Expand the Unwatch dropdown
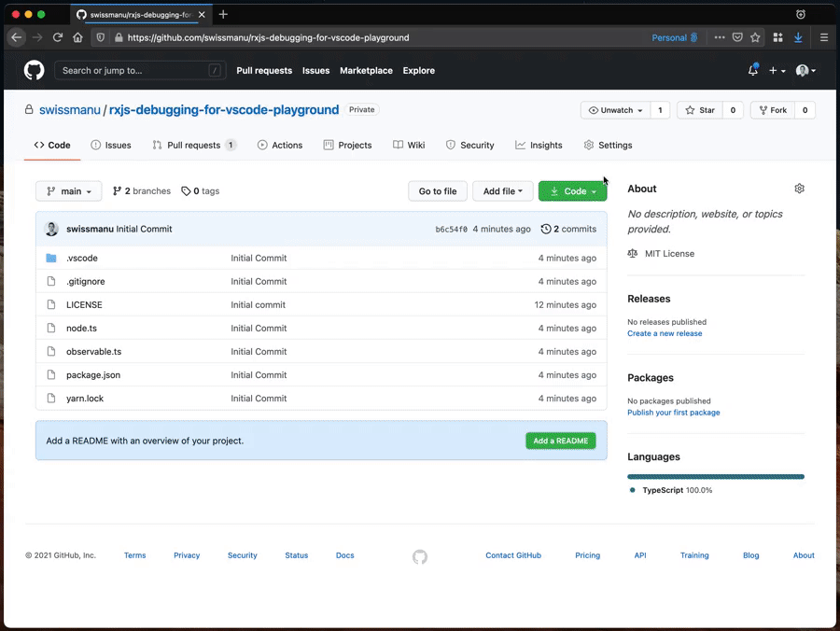The height and width of the screenshot is (631, 840). [615, 110]
